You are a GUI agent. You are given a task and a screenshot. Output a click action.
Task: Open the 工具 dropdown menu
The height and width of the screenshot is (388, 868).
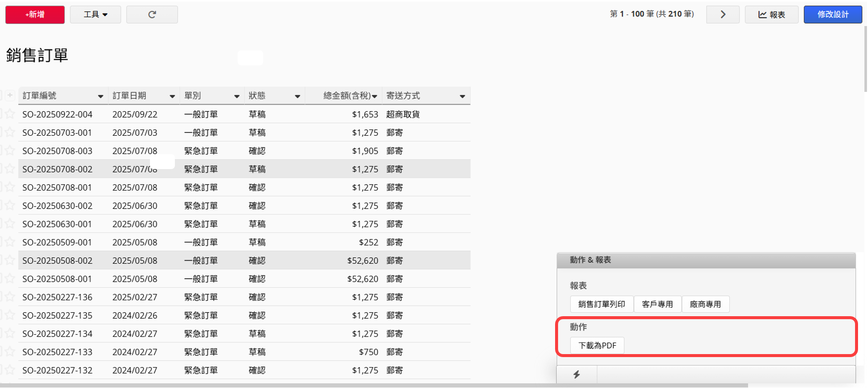[x=95, y=14]
